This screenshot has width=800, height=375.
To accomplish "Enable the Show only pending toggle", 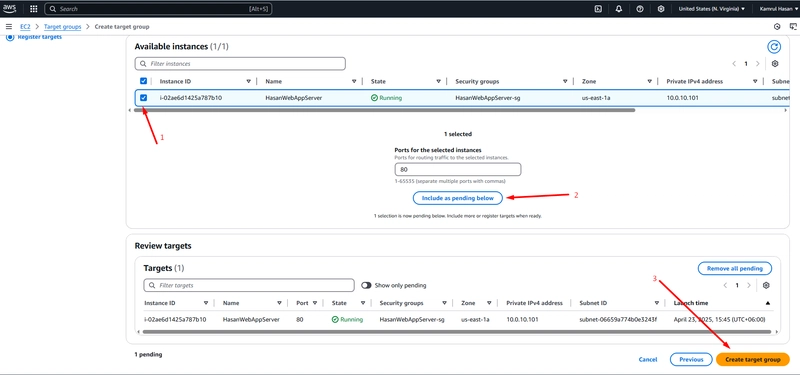I will pos(366,285).
